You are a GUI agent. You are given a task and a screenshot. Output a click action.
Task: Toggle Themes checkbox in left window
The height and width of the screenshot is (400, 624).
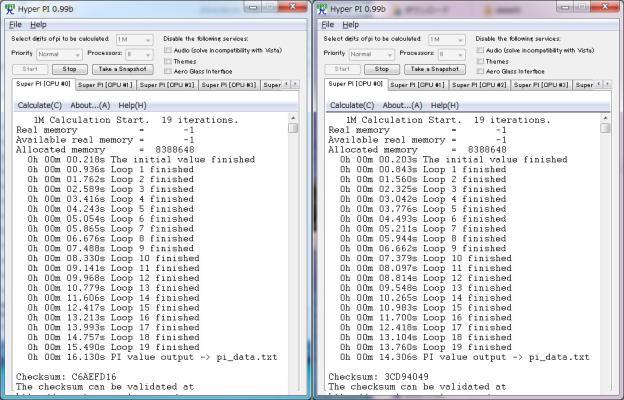pyautogui.click(x=168, y=61)
